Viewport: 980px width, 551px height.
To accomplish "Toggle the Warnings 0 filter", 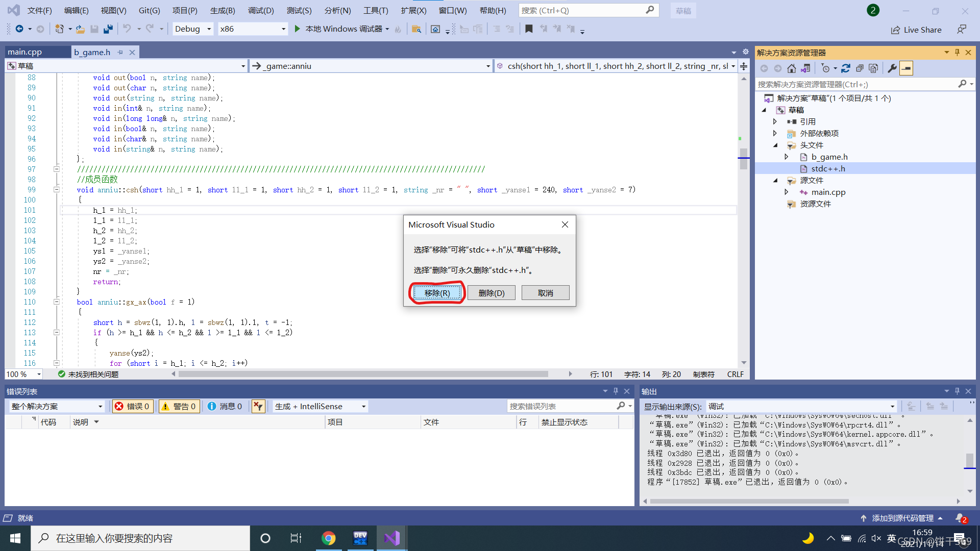I will pos(179,407).
